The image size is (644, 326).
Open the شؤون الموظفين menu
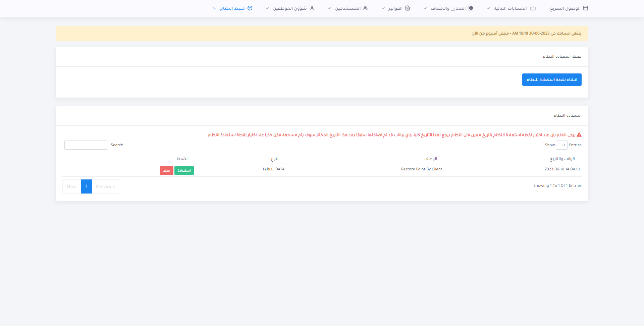pos(289,8)
